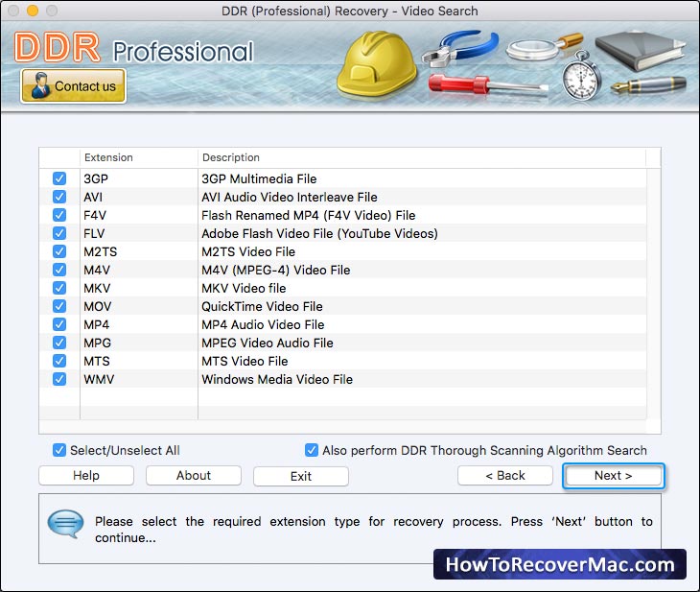Select the Windows Media Video File row
Image resolution: width=700 pixels, height=592 pixels.
tap(343, 379)
